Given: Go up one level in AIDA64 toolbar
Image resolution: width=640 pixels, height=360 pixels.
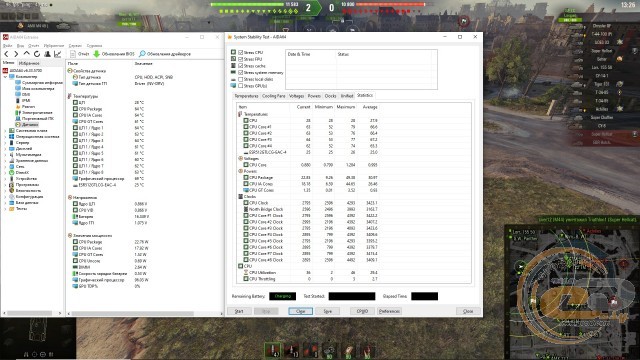Looking at the screenshot, I should click(x=27, y=54).
